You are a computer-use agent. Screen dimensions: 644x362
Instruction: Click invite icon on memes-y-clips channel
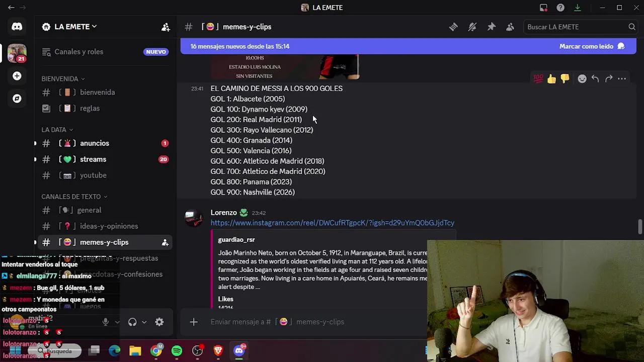[165, 242]
